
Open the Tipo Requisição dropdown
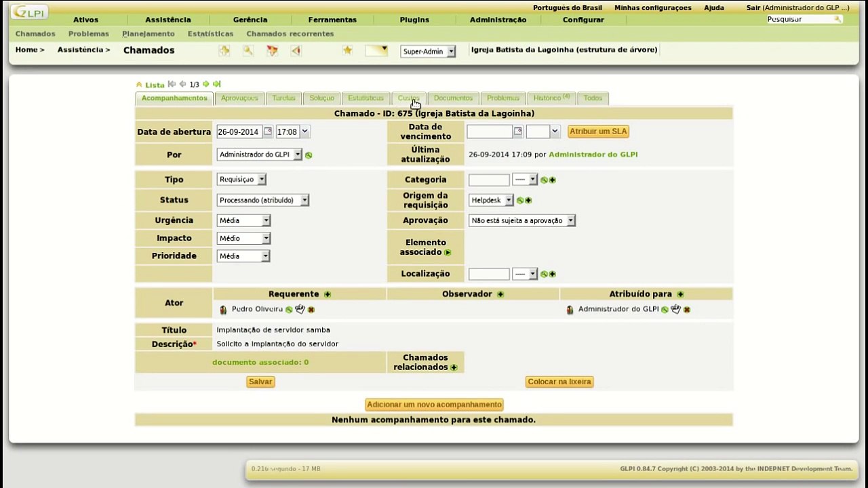242,179
